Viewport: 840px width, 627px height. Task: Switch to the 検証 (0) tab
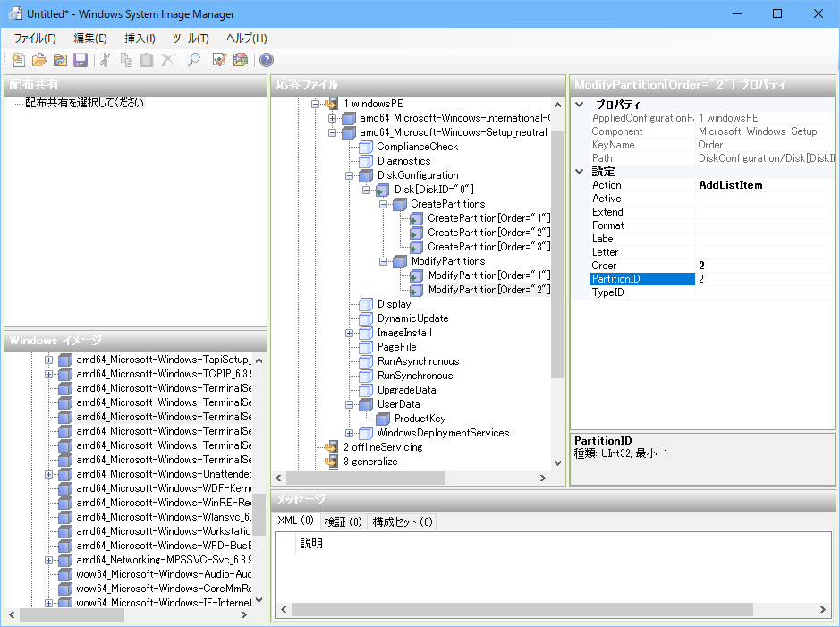(344, 521)
